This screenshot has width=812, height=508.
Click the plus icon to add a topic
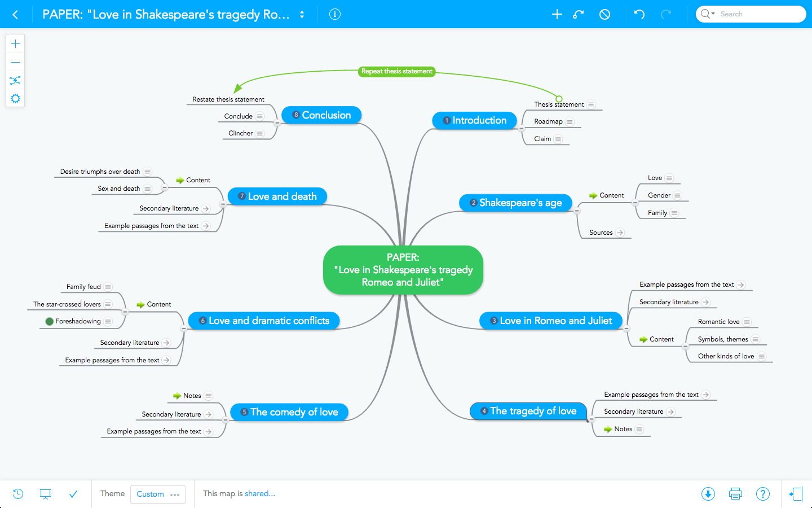point(557,15)
